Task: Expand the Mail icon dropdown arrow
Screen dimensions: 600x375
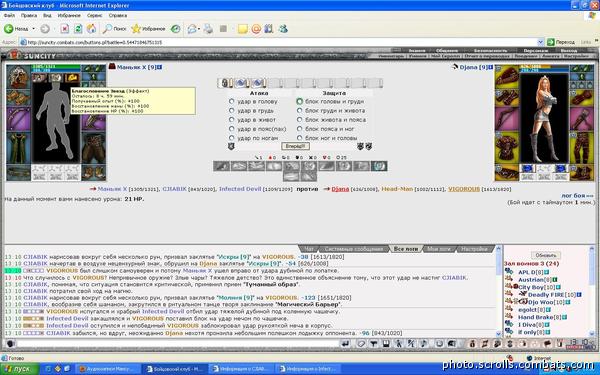Action: point(199,29)
